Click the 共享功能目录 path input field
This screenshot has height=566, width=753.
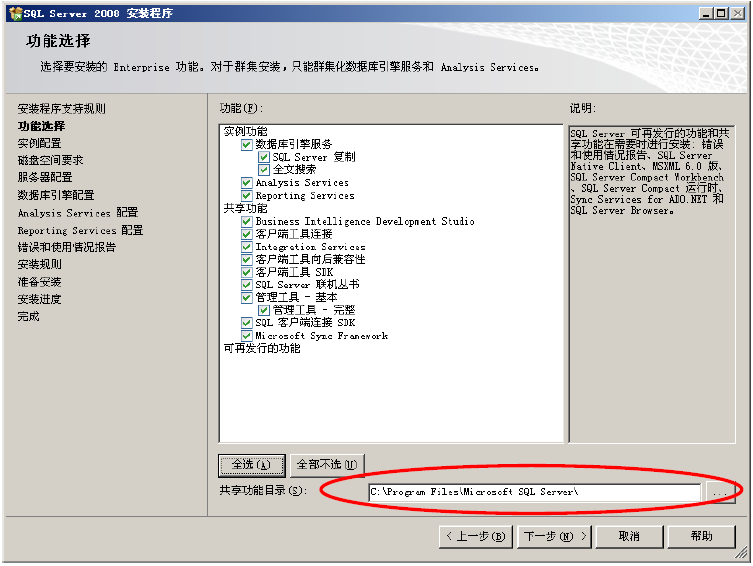pos(534,492)
